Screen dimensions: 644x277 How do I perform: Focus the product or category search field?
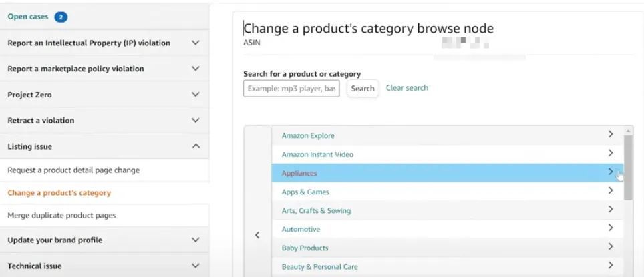(291, 89)
